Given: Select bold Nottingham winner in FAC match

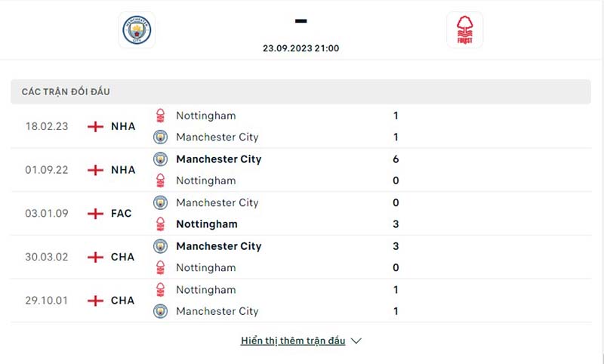Looking at the screenshot, I should (207, 224).
